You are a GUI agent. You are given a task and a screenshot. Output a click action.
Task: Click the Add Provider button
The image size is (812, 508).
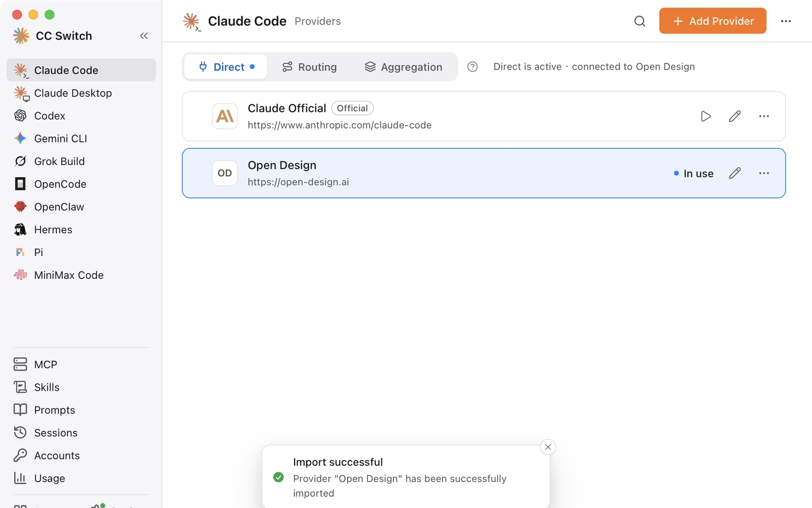click(x=713, y=21)
